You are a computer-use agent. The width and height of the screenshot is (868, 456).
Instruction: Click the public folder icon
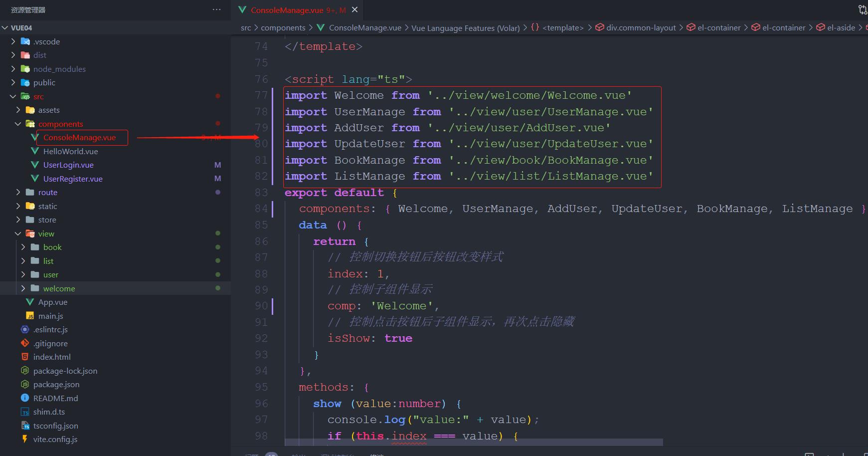pyautogui.click(x=25, y=82)
